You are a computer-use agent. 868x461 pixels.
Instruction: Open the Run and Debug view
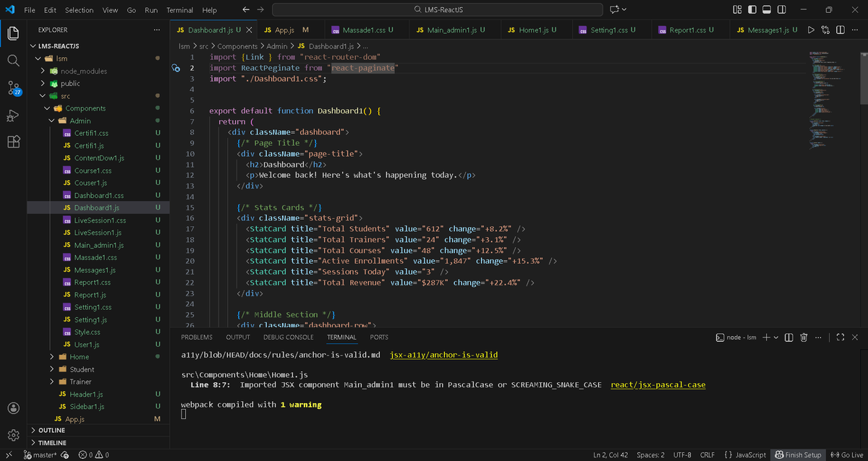click(x=13, y=116)
